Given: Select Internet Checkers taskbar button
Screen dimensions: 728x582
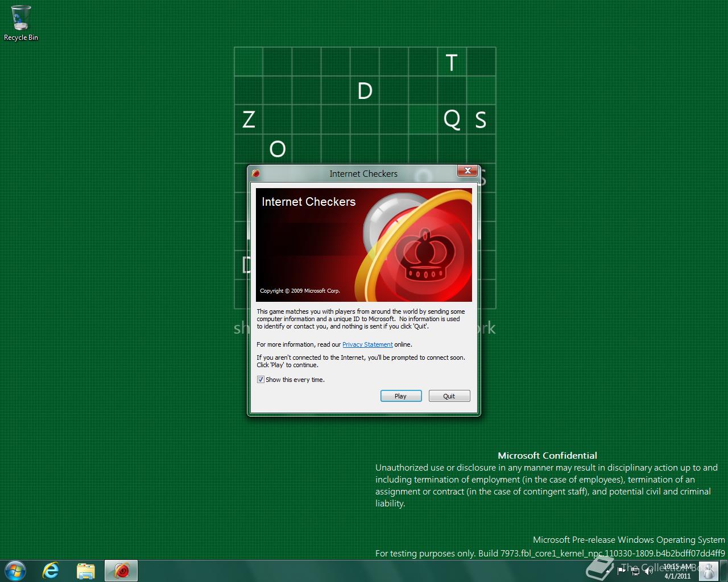Looking at the screenshot, I should [121, 571].
